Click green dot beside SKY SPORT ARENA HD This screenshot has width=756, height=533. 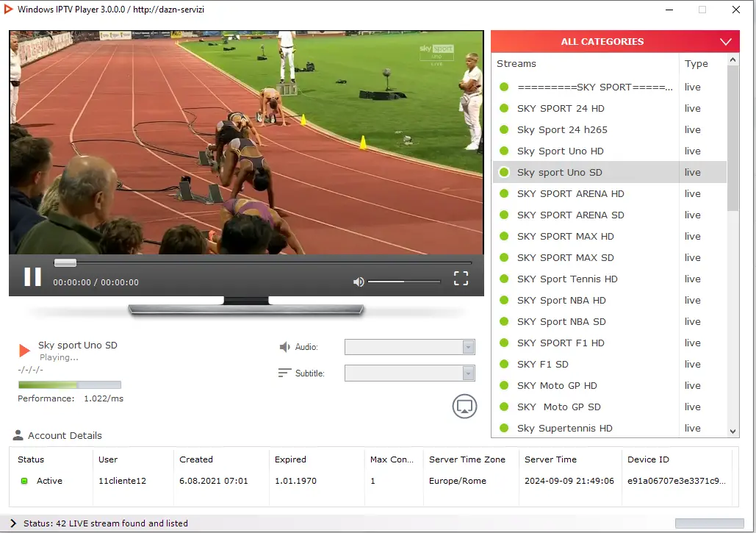pos(504,193)
